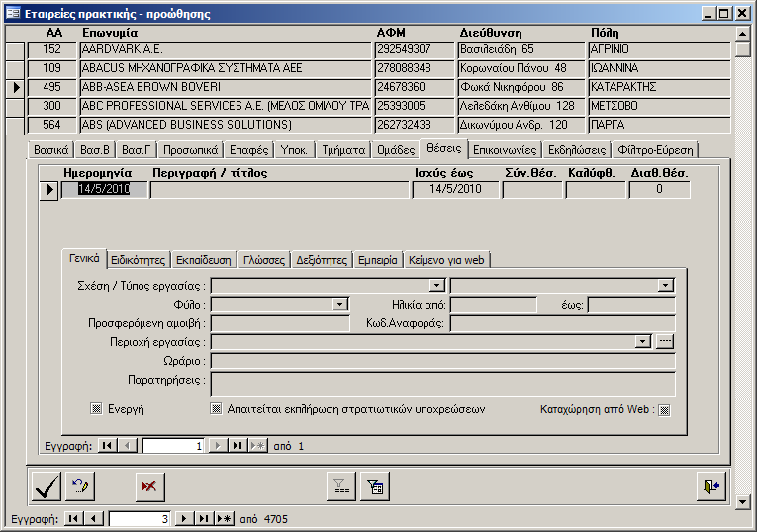
Task: Toggle the Καταχώρηση από Web checkbox
Action: click(x=665, y=410)
